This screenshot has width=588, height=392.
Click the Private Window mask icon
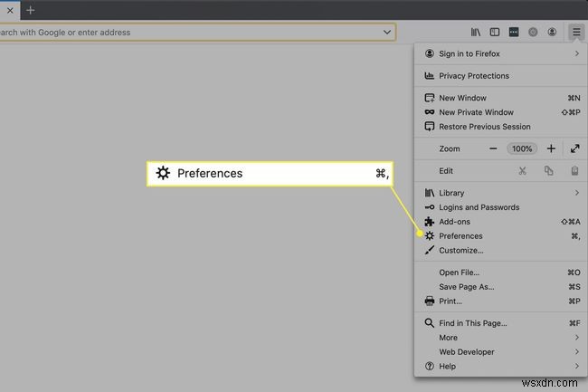(x=430, y=112)
